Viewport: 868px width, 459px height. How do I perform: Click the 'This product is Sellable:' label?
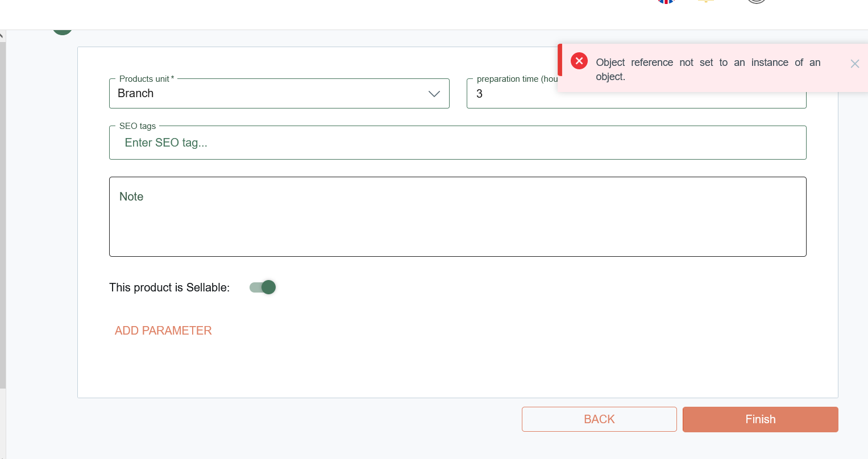[x=169, y=287]
